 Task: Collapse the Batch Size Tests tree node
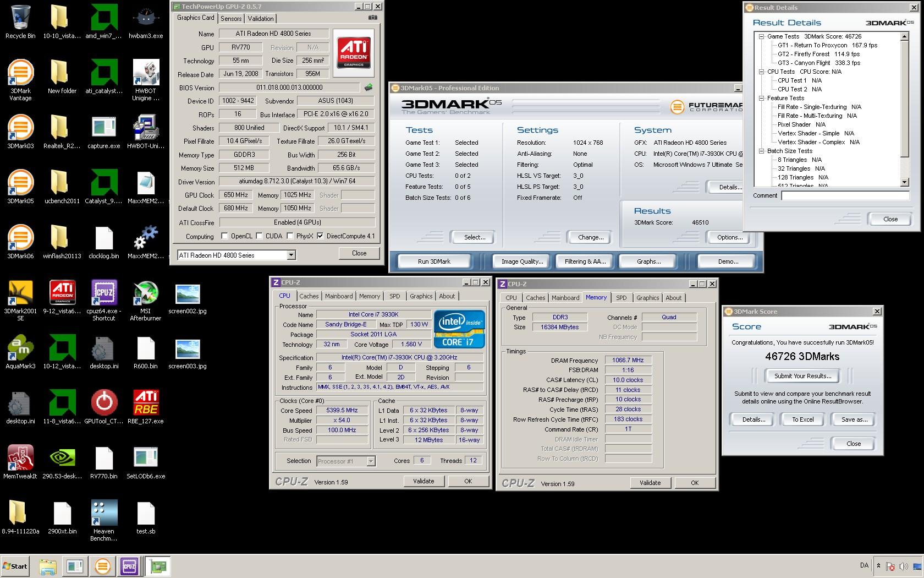click(x=762, y=151)
